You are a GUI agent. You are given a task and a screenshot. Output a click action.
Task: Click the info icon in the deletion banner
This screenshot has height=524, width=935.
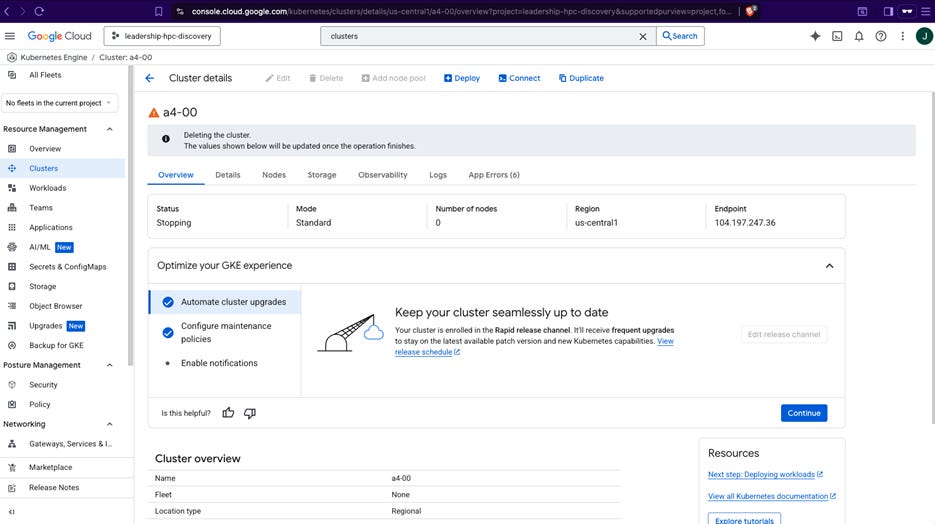[x=166, y=139]
